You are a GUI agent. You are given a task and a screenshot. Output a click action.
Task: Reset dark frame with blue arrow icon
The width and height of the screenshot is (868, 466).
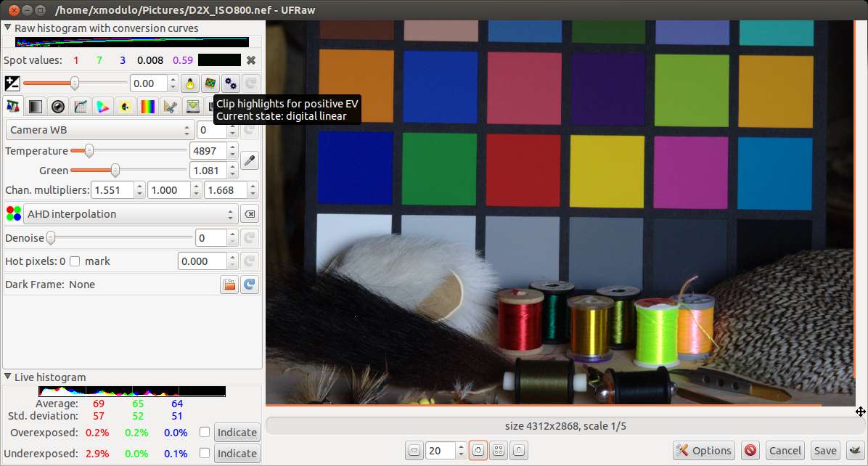[250, 285]
